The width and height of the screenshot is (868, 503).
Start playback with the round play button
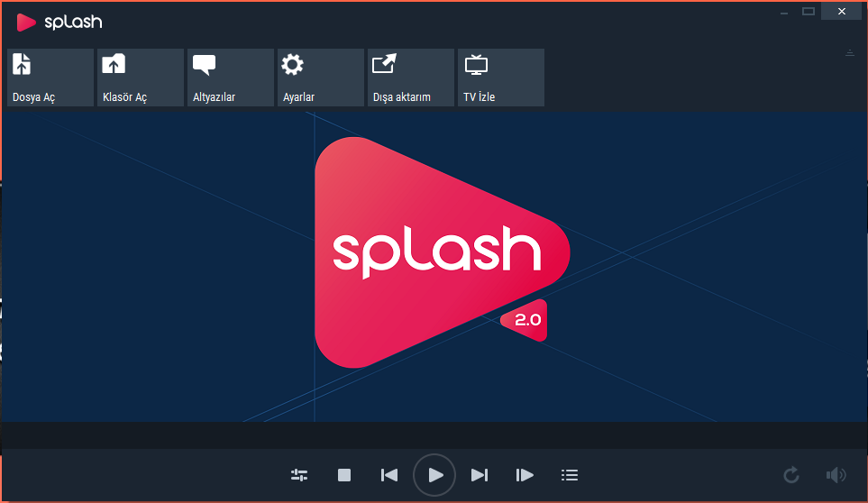click(x=434, y=475)
